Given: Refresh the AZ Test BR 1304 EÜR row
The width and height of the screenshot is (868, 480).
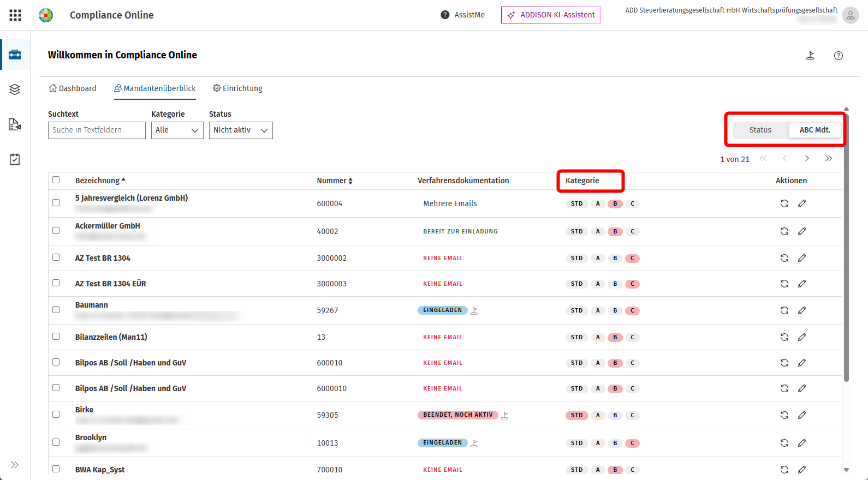Looking at the screenshot, I should pyautogui.click(x=784, y=284).
